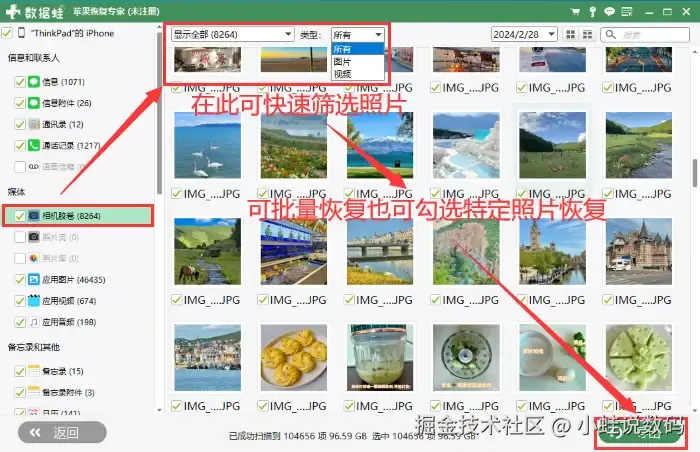The image size is (700, 452).
Task: Open the yellow cookies plate thumbnail
Action: click(x=294, y=357)
